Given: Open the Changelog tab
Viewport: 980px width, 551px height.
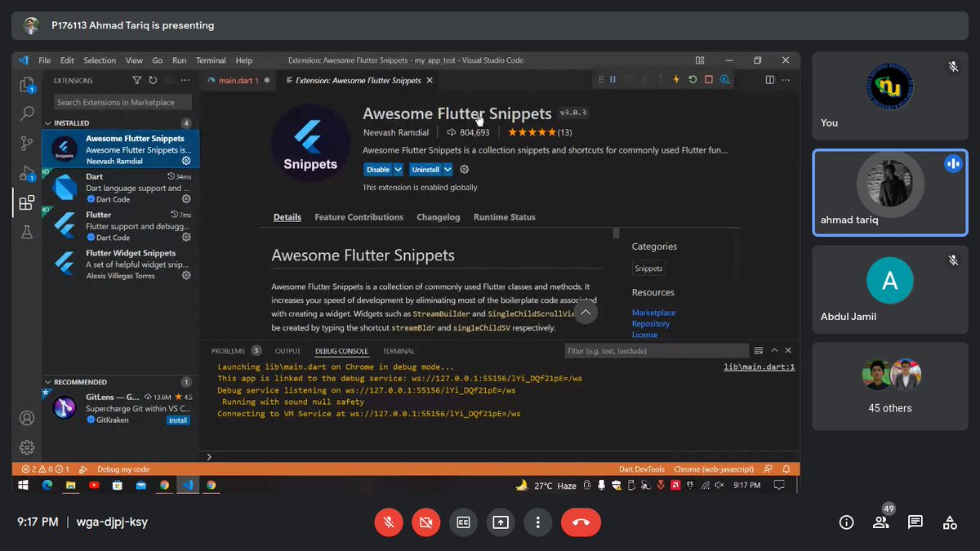Looking at the screenshot, I should tap(438, 217).
